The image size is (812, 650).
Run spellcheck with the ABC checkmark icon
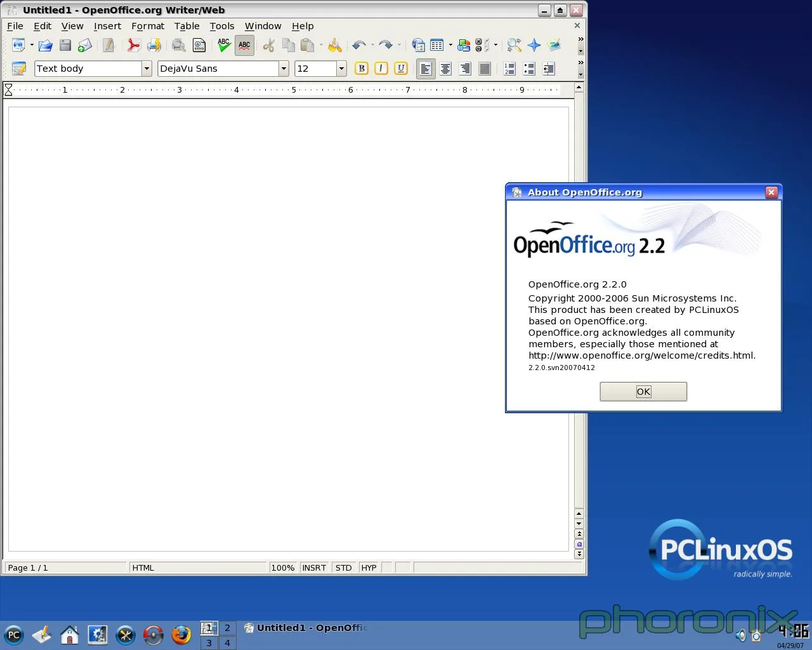[224, 45]
